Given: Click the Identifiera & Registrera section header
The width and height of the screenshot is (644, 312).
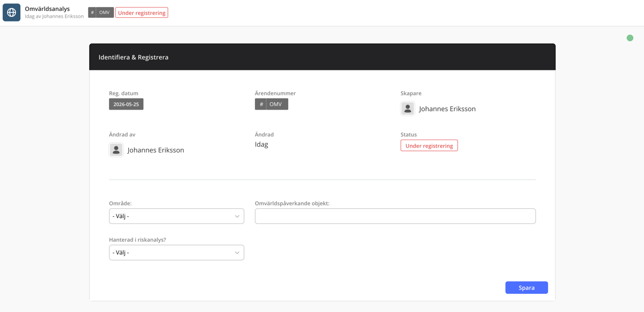Looking at the screenshot, I should click(322, 57).
